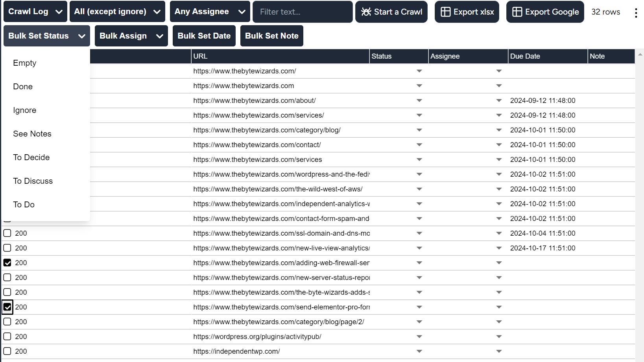Image resolution: width=644 pixels, height=362 pixels.
Task: Open the All (except ignore) status filter
Action: (x=117, y=12)
